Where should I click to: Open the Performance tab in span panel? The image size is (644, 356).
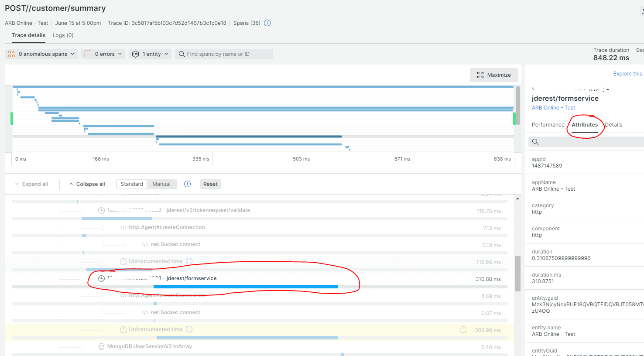(x=548, y=125)
